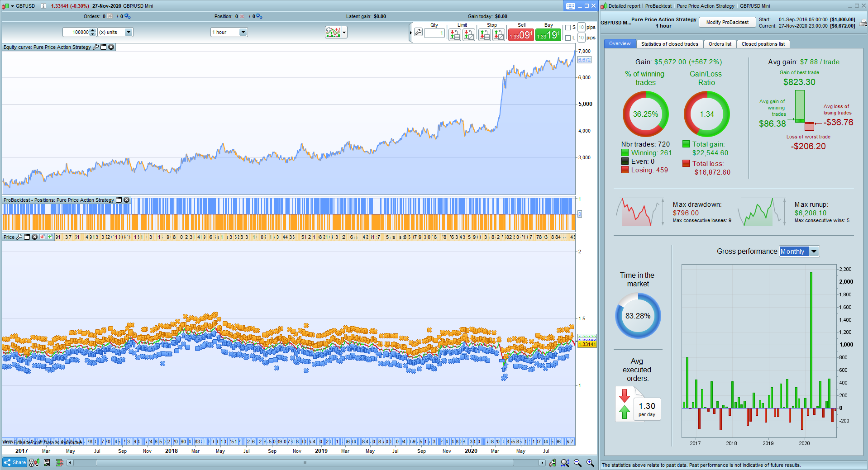
Task: Open the price panel settings wrench icon
Action: pos(19,237)
